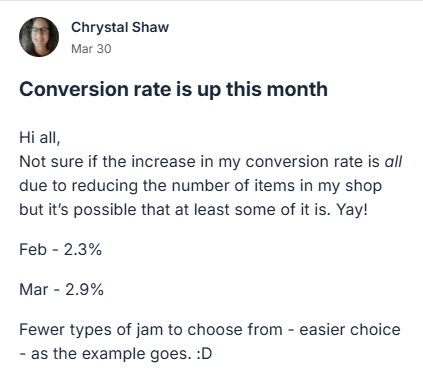Click the phrase 'as the example goes'
This screenshot has height=375, width=423.
click(x=109, y=354)
